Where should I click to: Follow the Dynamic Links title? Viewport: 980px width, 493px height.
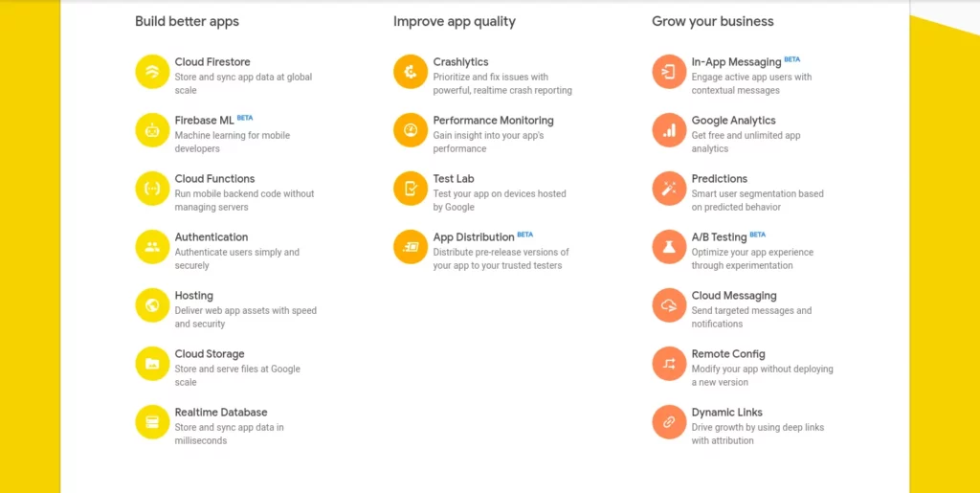[727, 413]
